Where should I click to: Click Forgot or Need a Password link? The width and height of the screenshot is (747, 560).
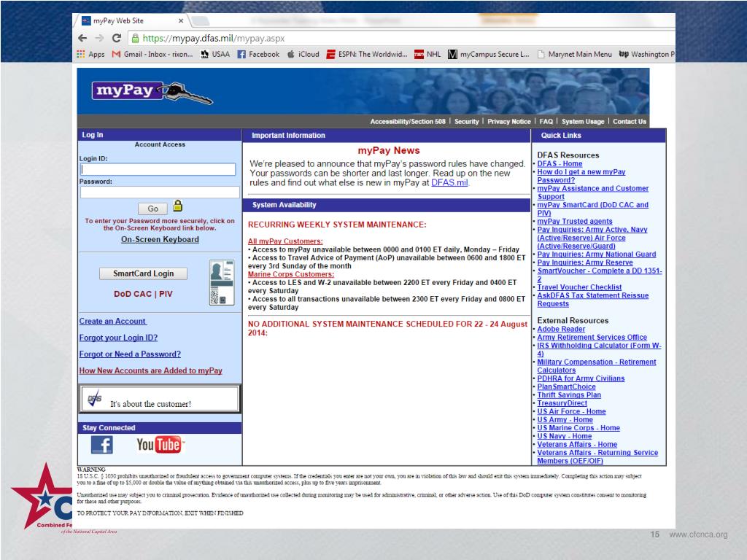[130, 354]
